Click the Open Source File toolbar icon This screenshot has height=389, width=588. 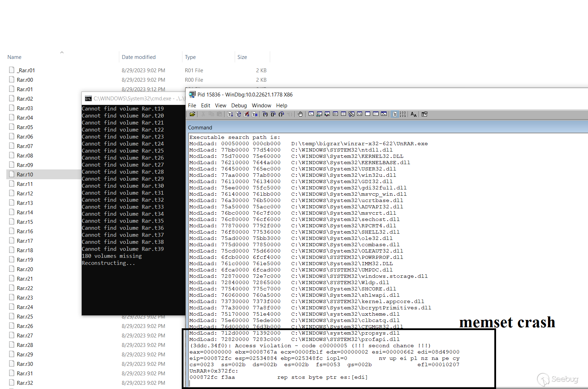pyautogui.click(x=192, y=114)
